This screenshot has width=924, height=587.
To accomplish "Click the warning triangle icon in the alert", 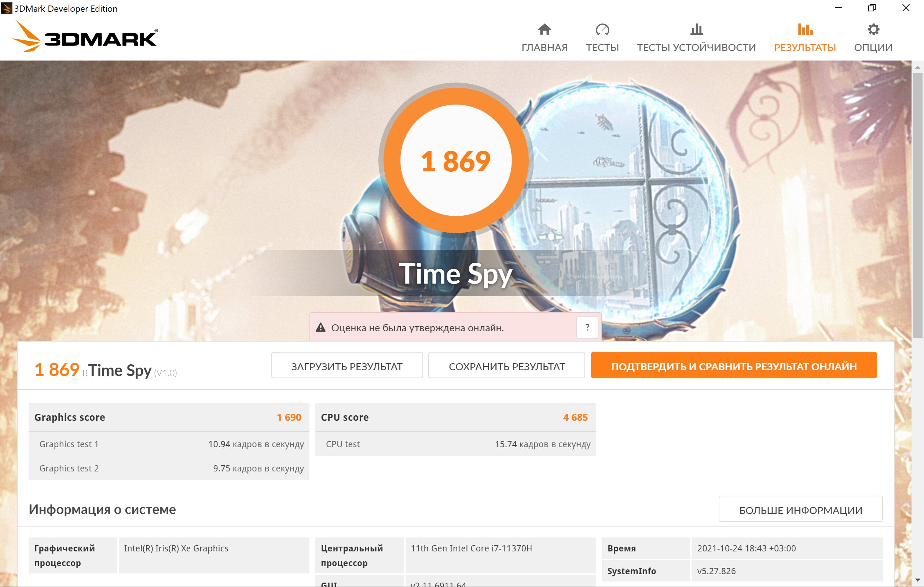I will pyautogui.click(x=320, y=328).
